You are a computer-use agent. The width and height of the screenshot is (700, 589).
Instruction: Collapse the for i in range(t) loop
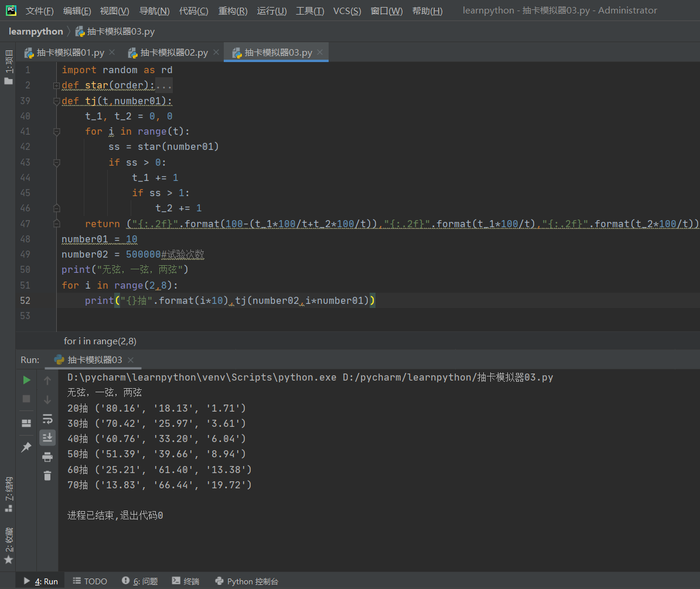click(x=56, y=132)
